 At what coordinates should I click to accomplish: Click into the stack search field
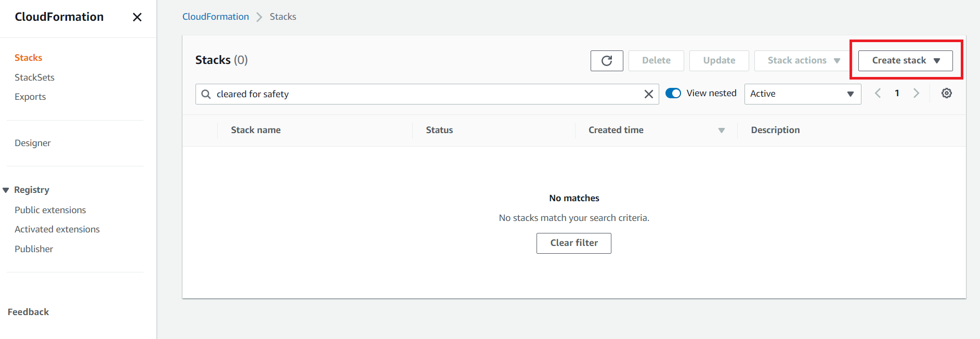[426, 94]
